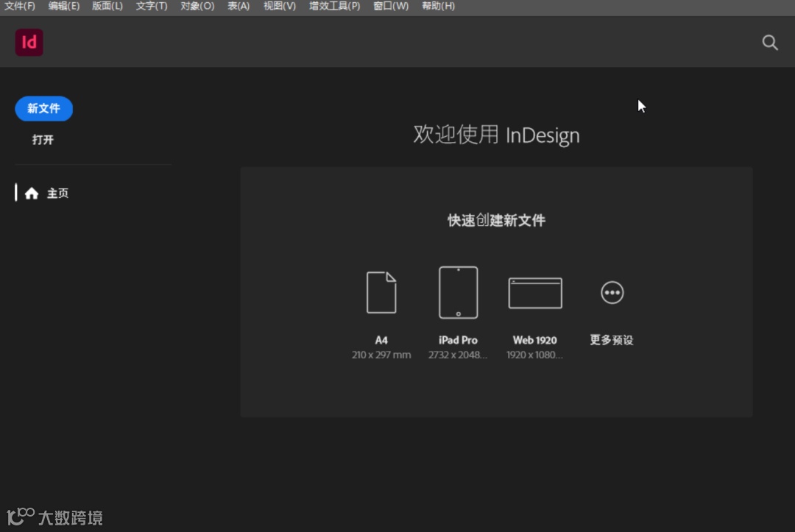This screenshot has height=532, width=795.
Task: Click the InDesign Id logo icon
Action: click(x=29, y=42)
